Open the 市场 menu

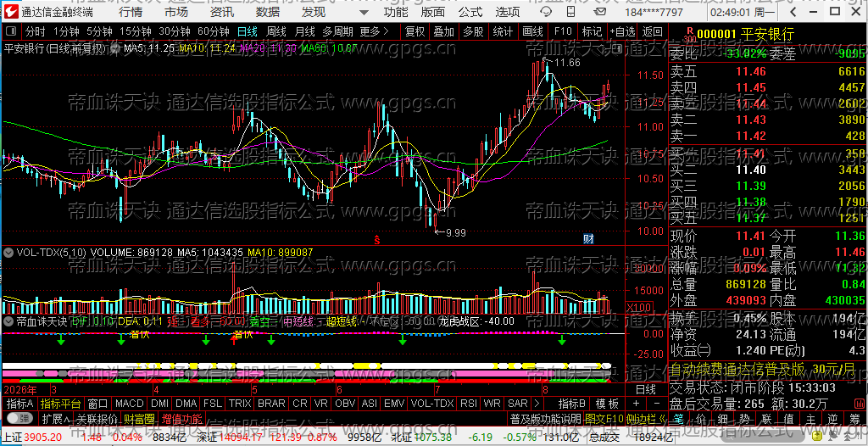[x=176, y=12]
